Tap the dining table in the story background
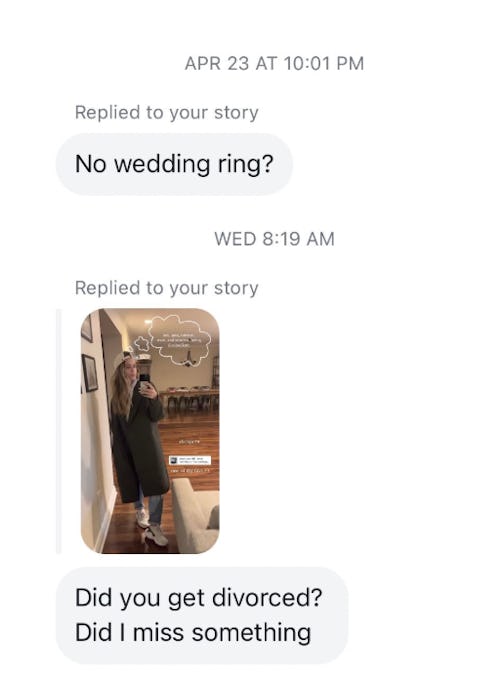Image resolution: width=500 pixels, height=684 pixels. tap(190, 398)
